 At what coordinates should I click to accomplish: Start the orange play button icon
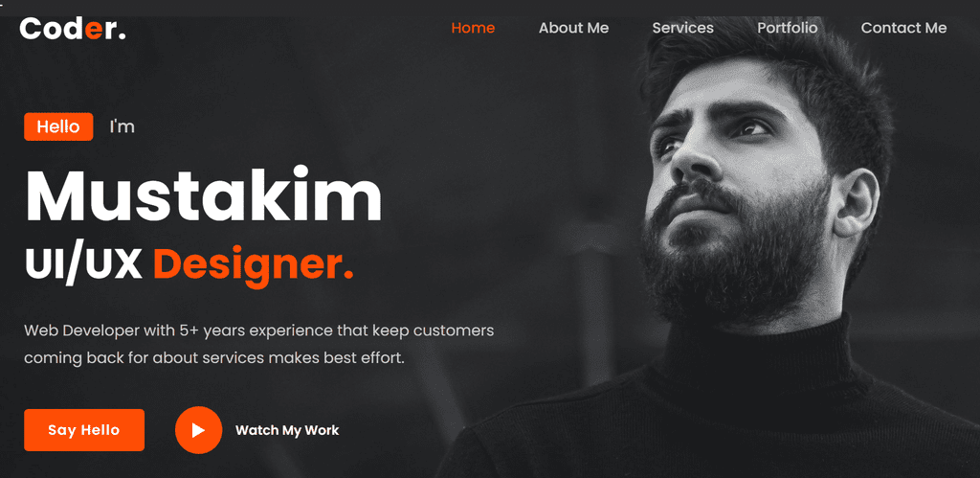tap(199, 430)
